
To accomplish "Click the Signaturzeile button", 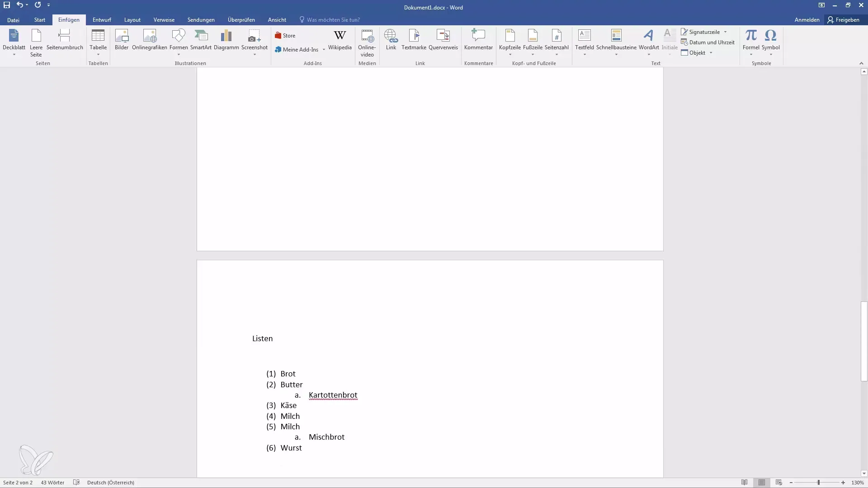I will pyautogui.click(x=700, y=32).
